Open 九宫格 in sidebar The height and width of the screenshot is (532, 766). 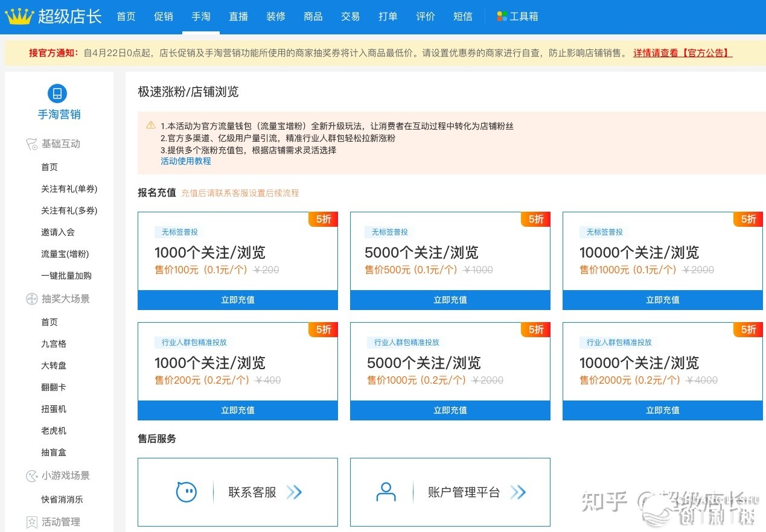click(x=54, y=344)
